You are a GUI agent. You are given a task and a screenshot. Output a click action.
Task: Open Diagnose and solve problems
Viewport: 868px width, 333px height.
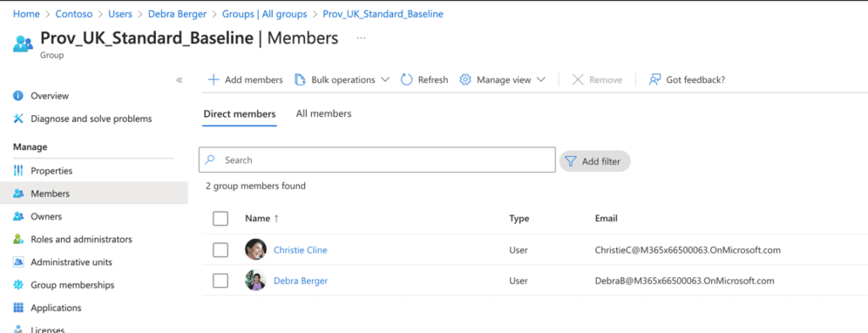[92, 119]
